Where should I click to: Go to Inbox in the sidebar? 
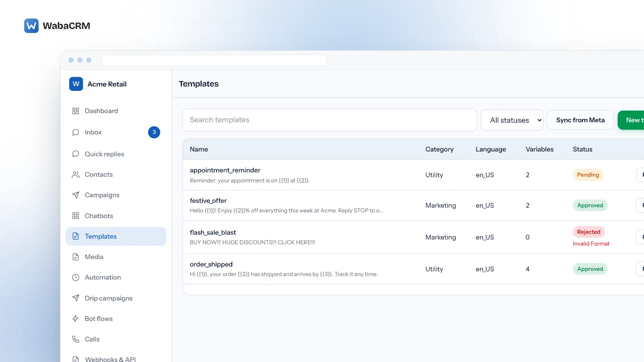point(116,132)
